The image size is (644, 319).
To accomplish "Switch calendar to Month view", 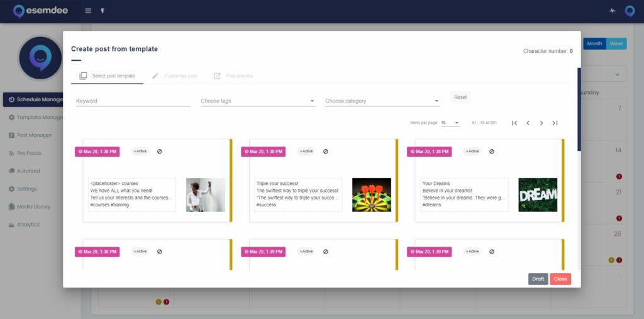I will coord(594,43).
